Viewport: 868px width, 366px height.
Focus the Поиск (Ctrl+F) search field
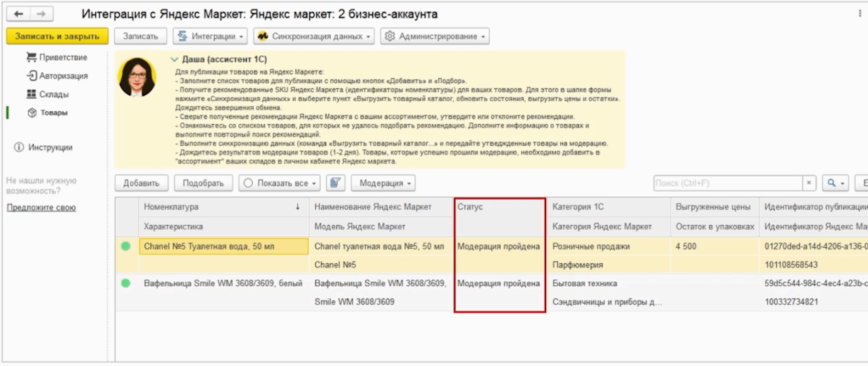point(728,183)
